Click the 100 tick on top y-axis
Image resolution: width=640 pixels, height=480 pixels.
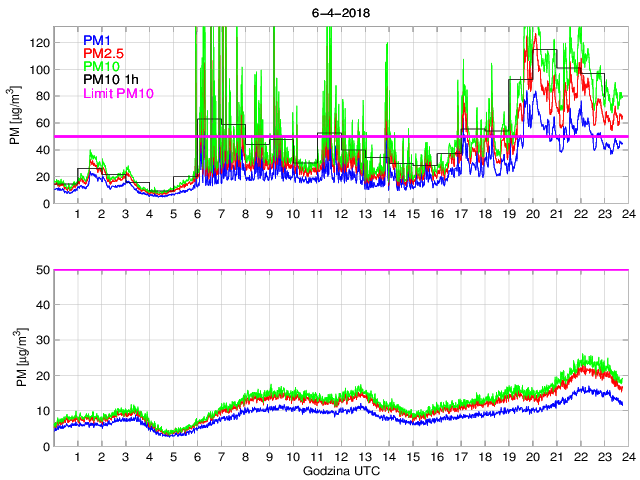39,70
